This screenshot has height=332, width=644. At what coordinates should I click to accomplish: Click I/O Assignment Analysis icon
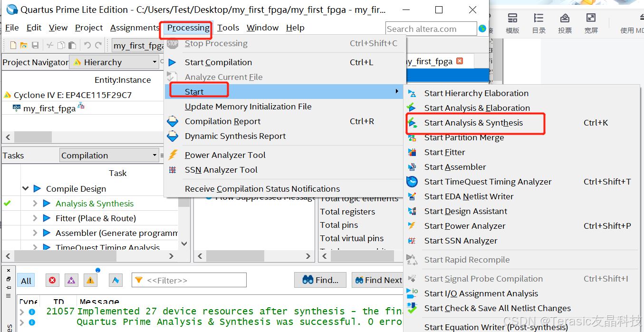[412, 293]
